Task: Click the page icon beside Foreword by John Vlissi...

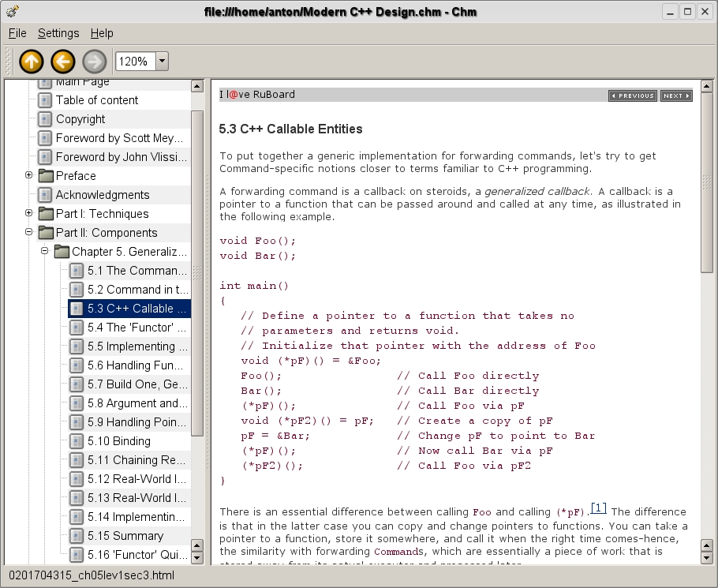Action: (x=45, y=157)
